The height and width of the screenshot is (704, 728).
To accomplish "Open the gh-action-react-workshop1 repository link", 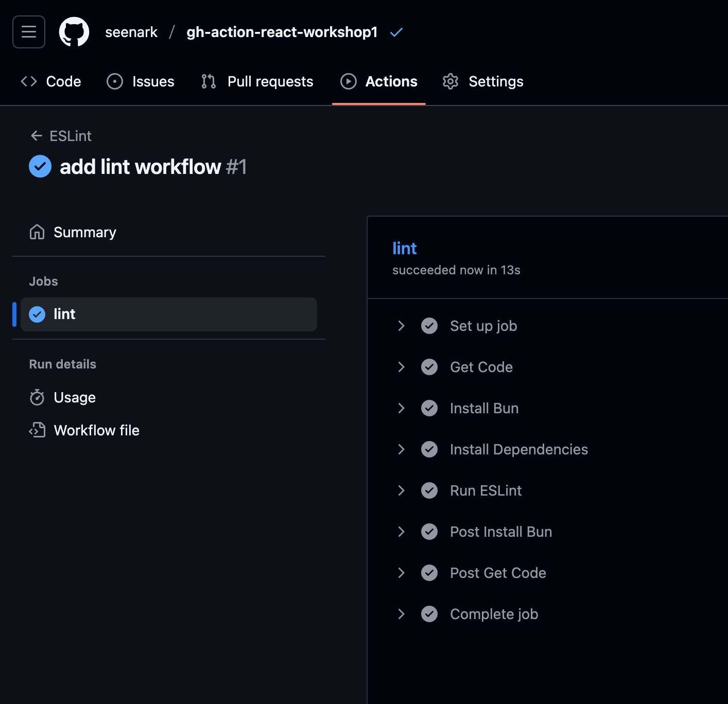I will pos(282,32).
